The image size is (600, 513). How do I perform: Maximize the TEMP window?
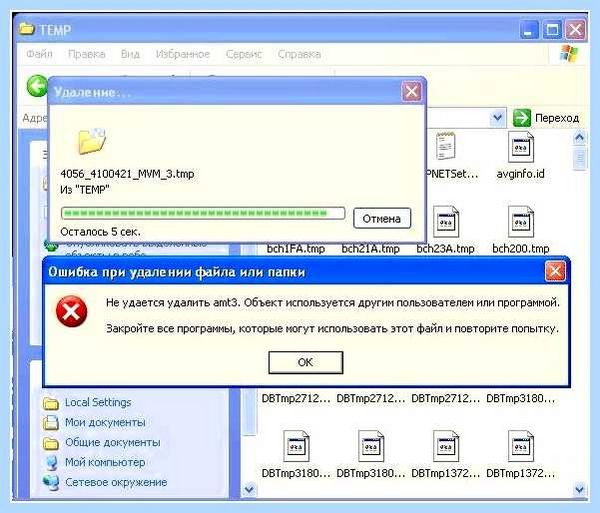(x=552, y=30)
